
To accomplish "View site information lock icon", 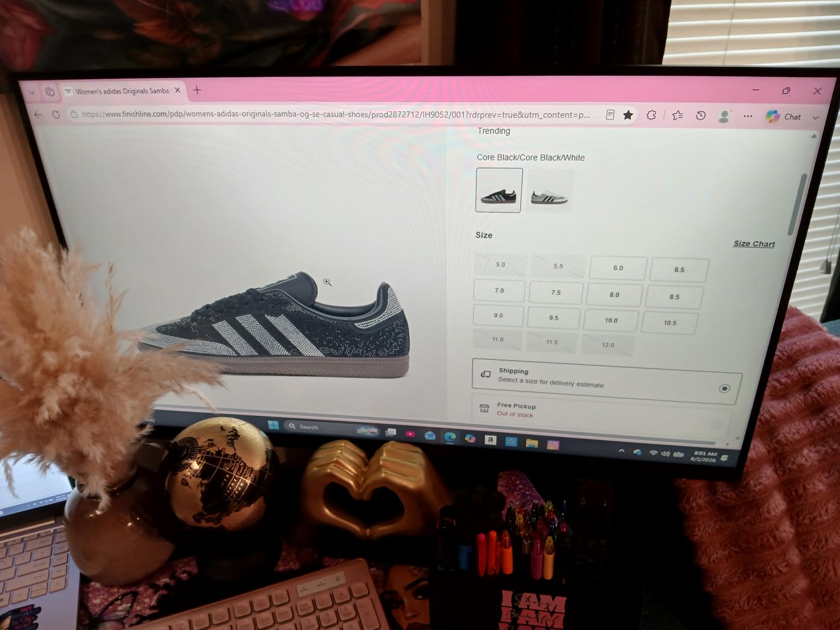I will coord(74,114).
